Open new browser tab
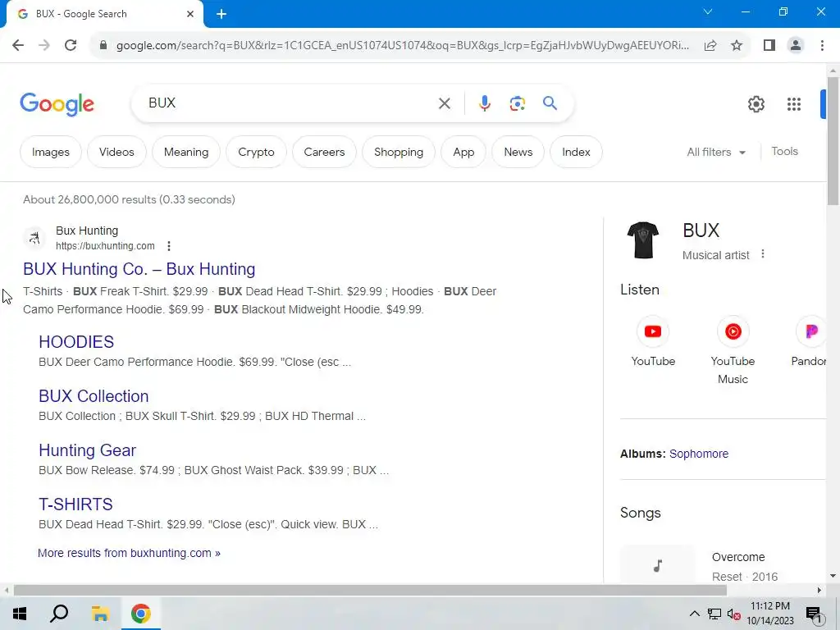 click(221, 15)
